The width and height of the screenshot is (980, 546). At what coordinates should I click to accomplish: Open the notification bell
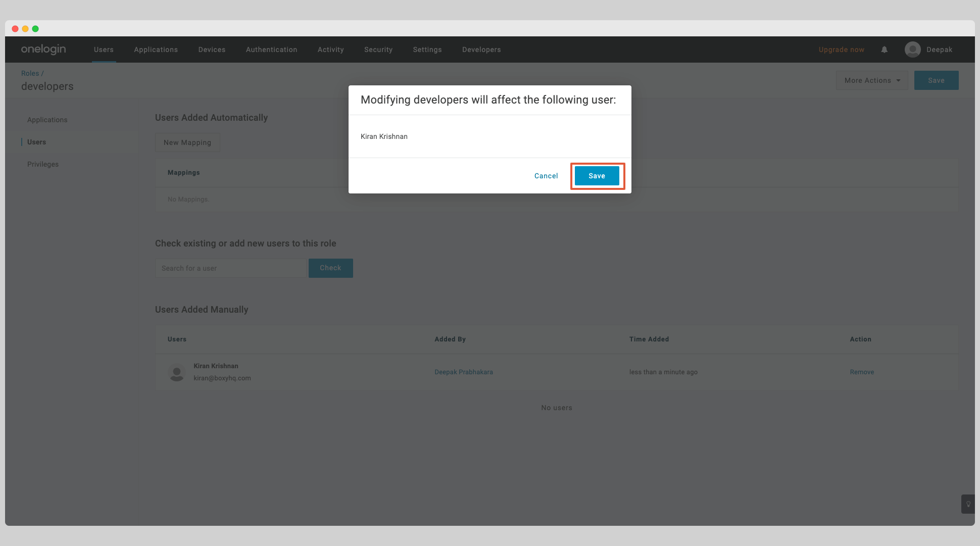[884, 49]
